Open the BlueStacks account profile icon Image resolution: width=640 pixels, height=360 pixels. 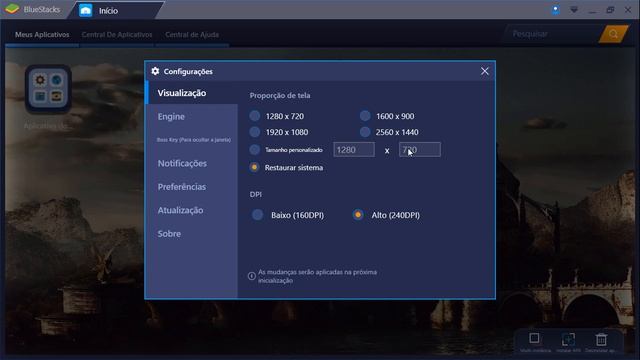tap(555, 10)
